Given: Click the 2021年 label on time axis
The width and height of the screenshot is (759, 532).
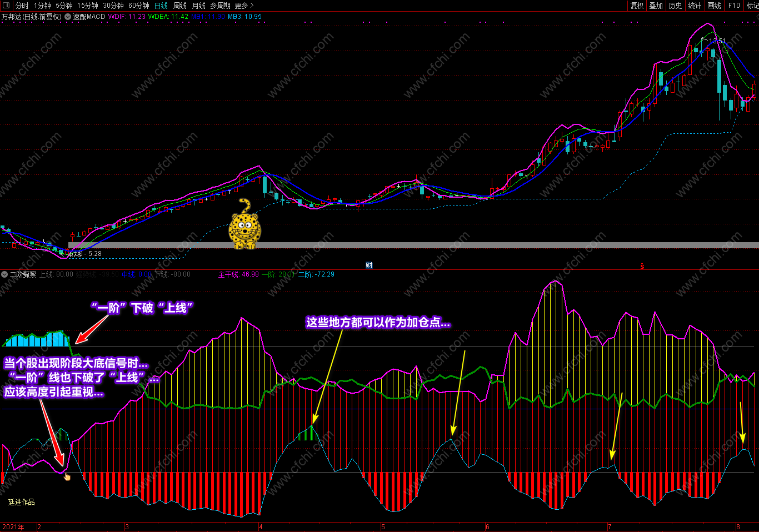Looking at the screenshot, I should [x=13, y=527].
